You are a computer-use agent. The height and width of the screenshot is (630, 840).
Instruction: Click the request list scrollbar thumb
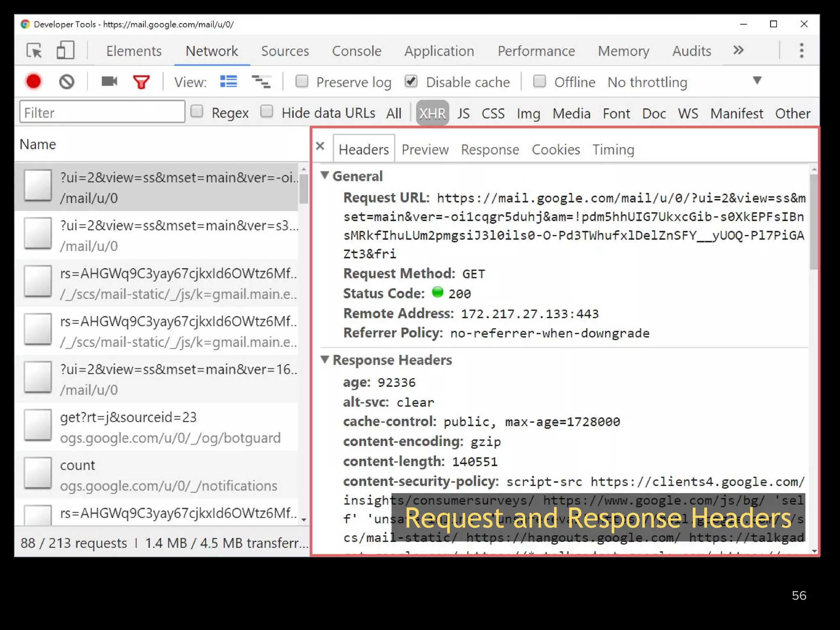click(x=304, y=189)
